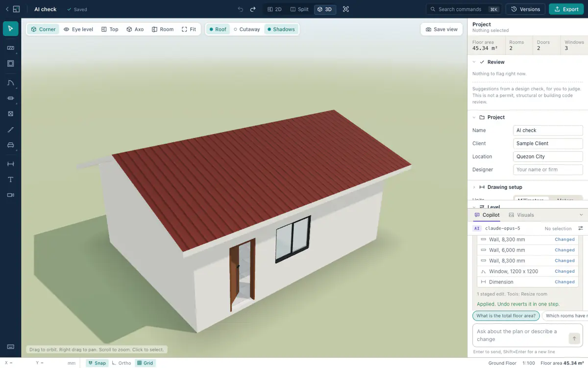Screen dimensions: 588x368
Task: Switch to Room view preset
Action: click(x=163, y=29)
